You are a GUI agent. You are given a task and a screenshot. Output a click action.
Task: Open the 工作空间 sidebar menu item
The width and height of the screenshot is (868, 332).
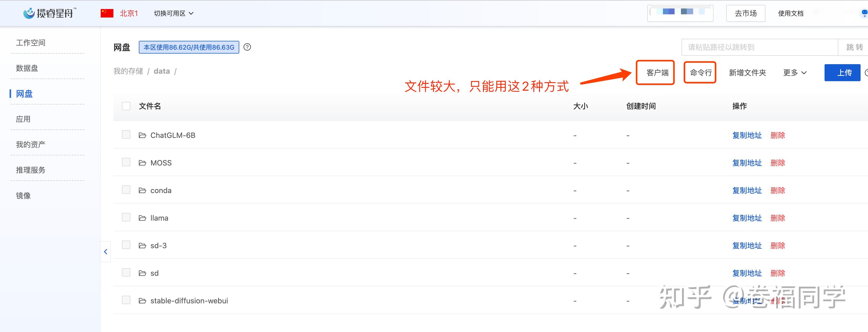[31, 43]
